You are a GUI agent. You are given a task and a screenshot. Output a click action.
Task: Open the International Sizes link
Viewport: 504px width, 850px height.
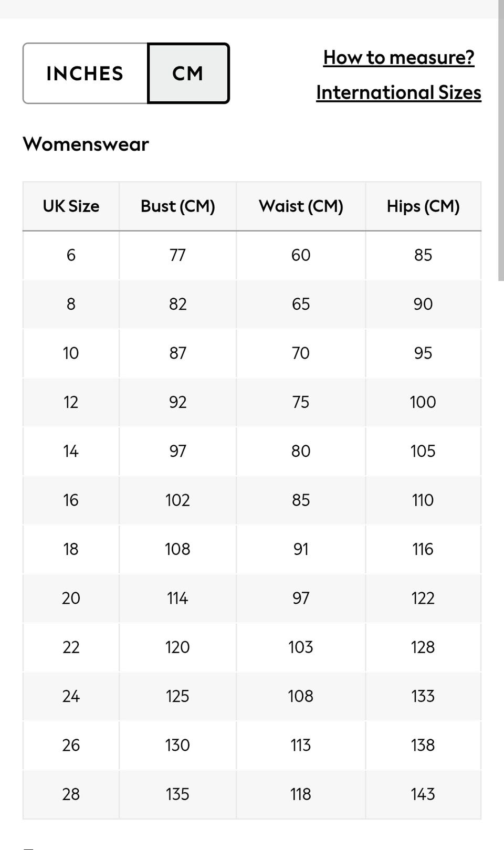click(x=398, y=92)
